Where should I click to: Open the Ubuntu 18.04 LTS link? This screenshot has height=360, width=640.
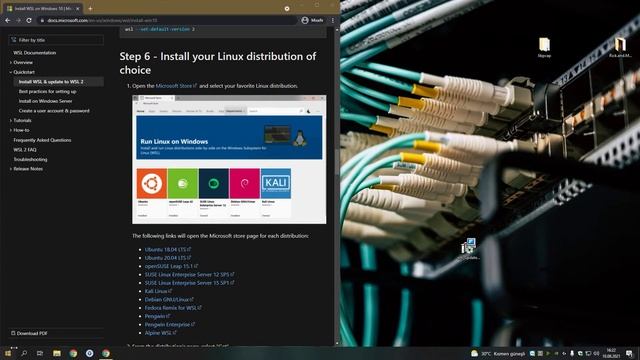coord(168,249)
